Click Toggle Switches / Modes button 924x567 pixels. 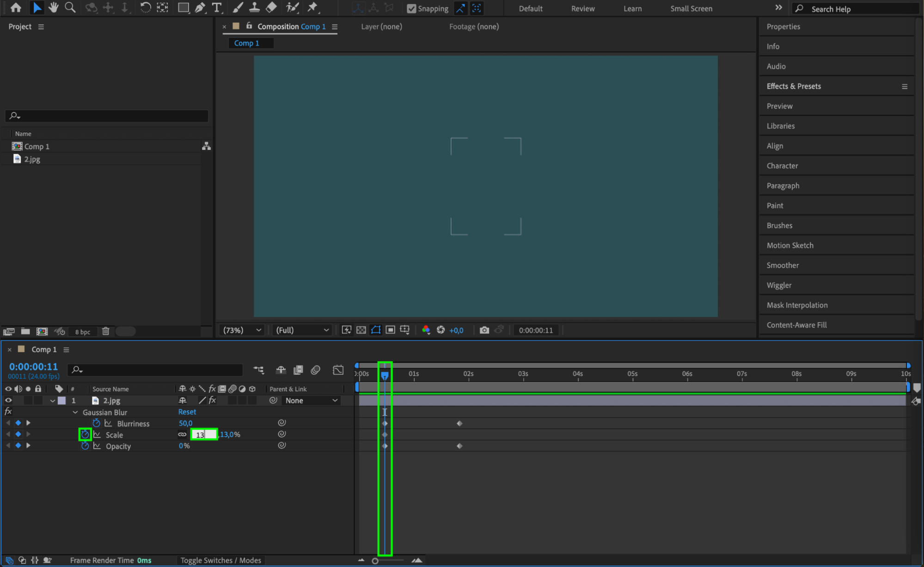[x=220, y=560]
